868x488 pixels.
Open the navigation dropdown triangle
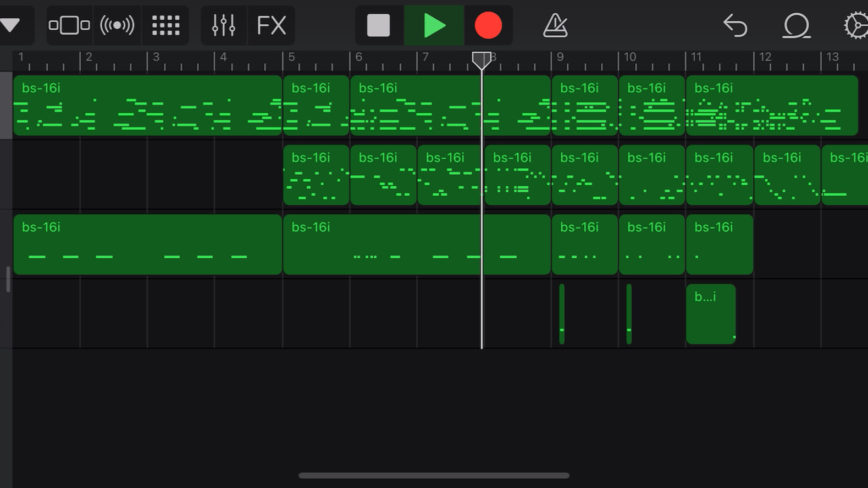pyautogui.click(x=10, y=25)
